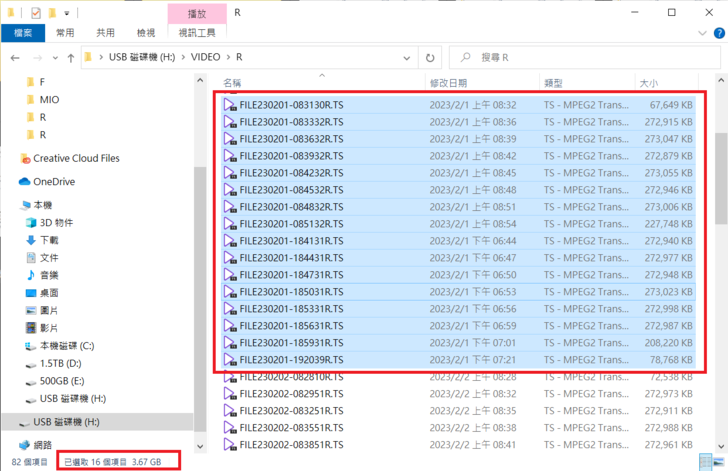Sort by 修改日期 column header
This screenshot has height=471, width=728.
pos(448,83)
